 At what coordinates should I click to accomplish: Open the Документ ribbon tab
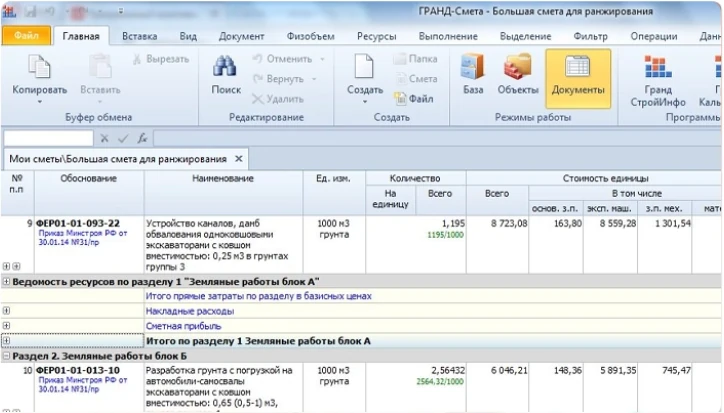[241, 36]
